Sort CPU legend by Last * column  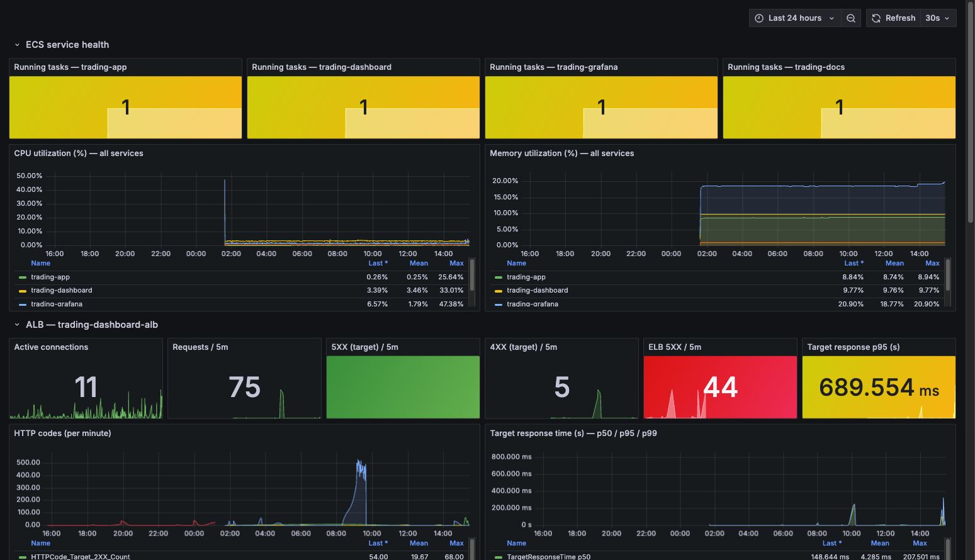tap(378, 264)
